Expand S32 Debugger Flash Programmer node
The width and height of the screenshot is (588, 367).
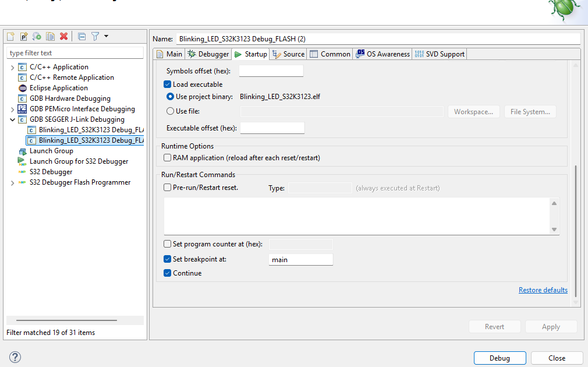[x=12, y=183]
